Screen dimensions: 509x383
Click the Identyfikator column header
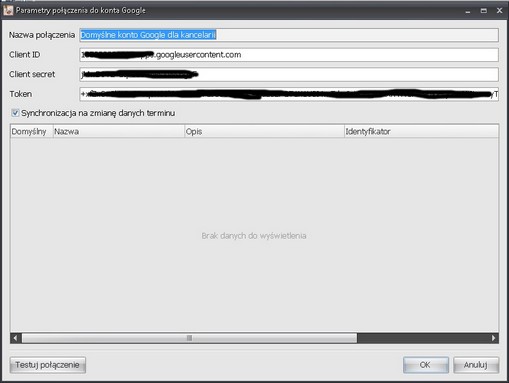coord(421,131)
